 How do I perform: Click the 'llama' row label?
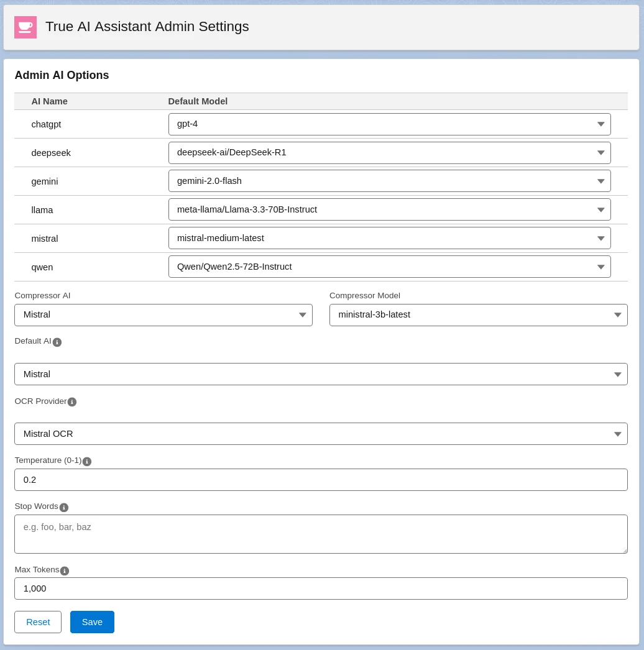tap(42, 210)
